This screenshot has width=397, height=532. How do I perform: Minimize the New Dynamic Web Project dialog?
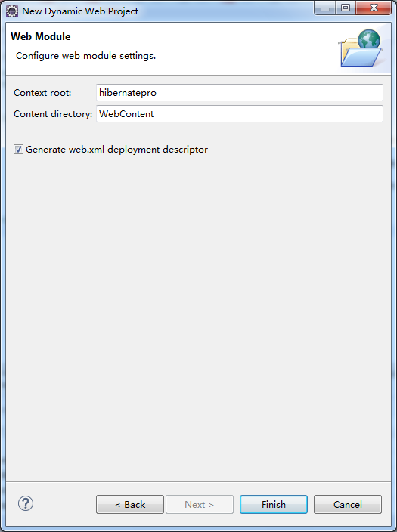coord(324,8)
